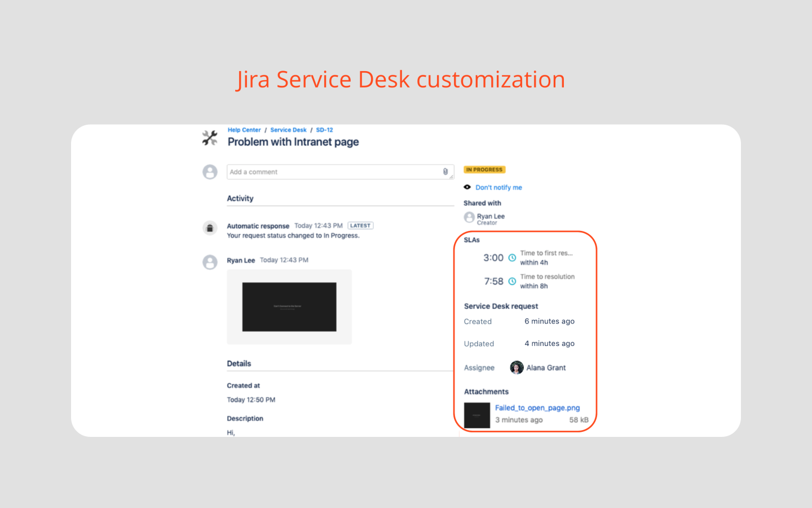The image size is (812, 508).
Task: Click the Ryan Lee avatar in Activity
Action: tap(210, 262)
